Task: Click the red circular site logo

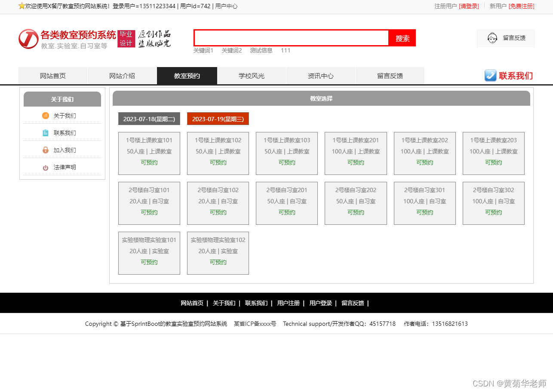Action: click(28, 39)
